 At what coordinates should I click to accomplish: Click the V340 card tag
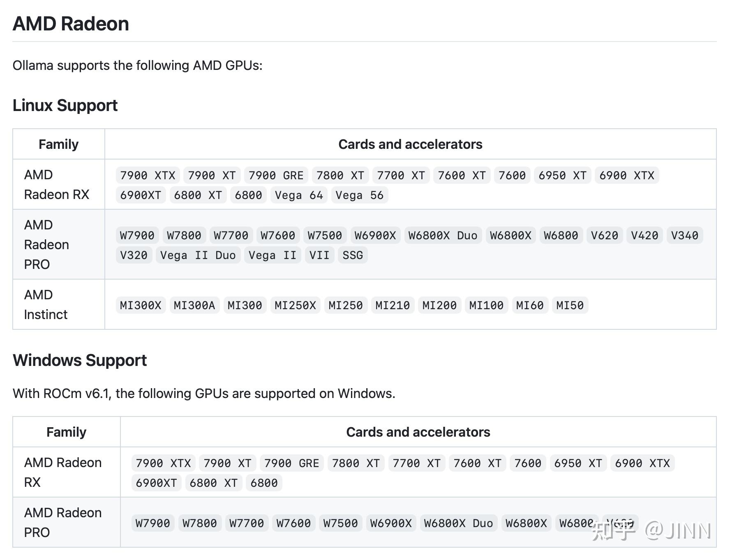pyautogui.click(x=684, y=236)
